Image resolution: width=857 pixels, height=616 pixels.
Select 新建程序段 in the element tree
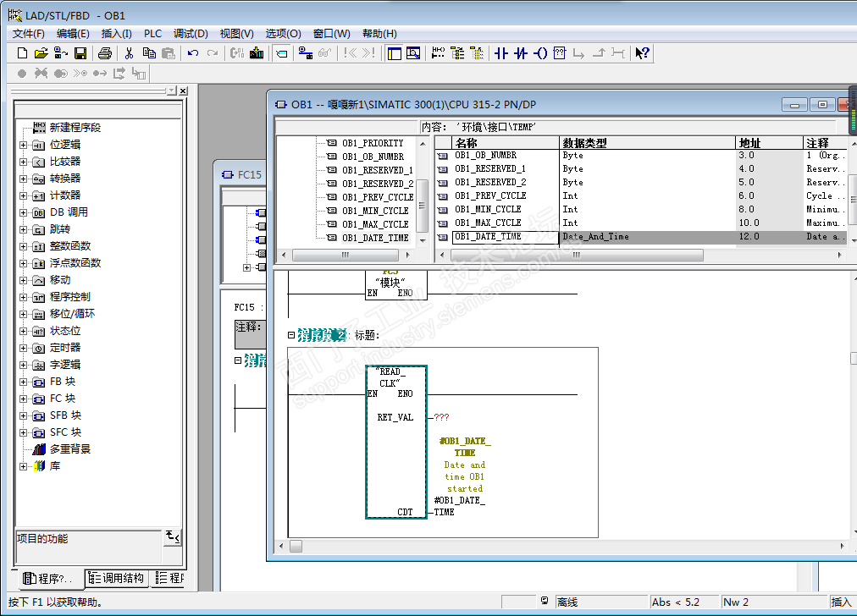pos(75,128)
